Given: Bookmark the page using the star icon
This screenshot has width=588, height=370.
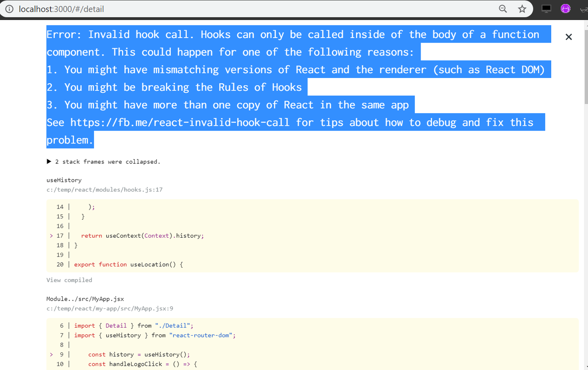Looking at the screenshot, I should click(x=522, y=9).
